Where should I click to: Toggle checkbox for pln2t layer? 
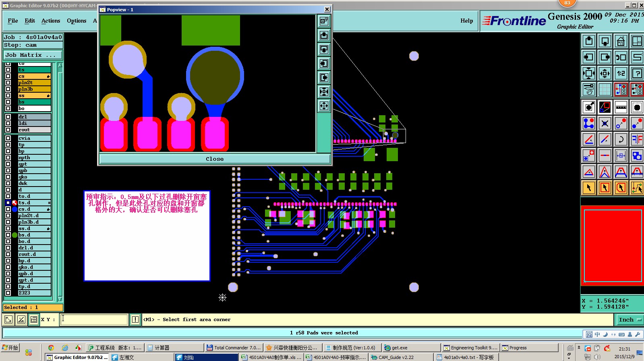[x=8, y=83]
